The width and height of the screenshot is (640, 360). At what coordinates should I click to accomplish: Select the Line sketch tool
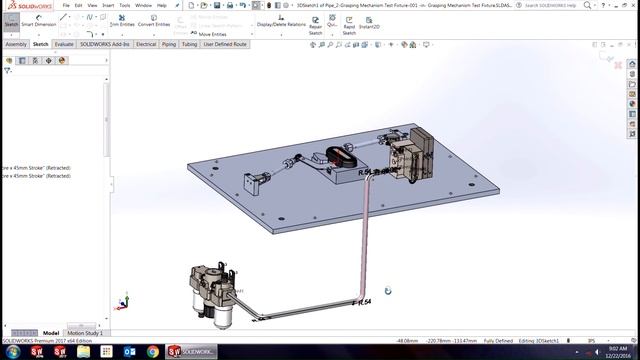63,17
